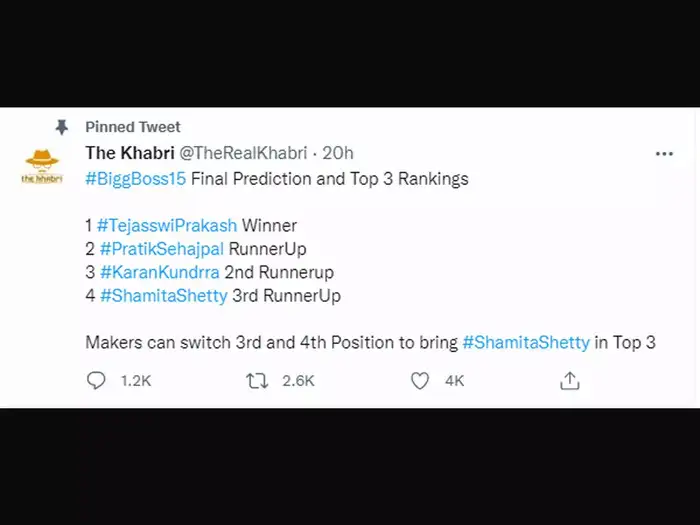
Task: Open the three-dot more options menu
Action: (664, 154)
